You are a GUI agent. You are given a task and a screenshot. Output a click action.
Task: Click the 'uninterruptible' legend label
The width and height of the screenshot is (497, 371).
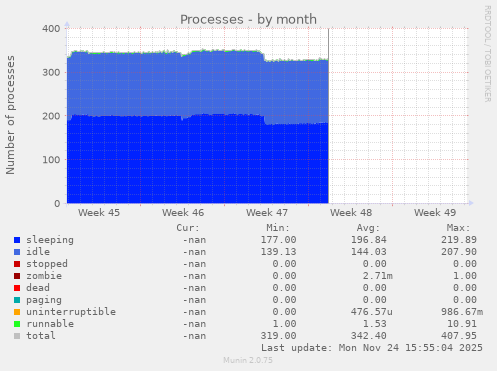pyautogui.click(x=71, y=312)
